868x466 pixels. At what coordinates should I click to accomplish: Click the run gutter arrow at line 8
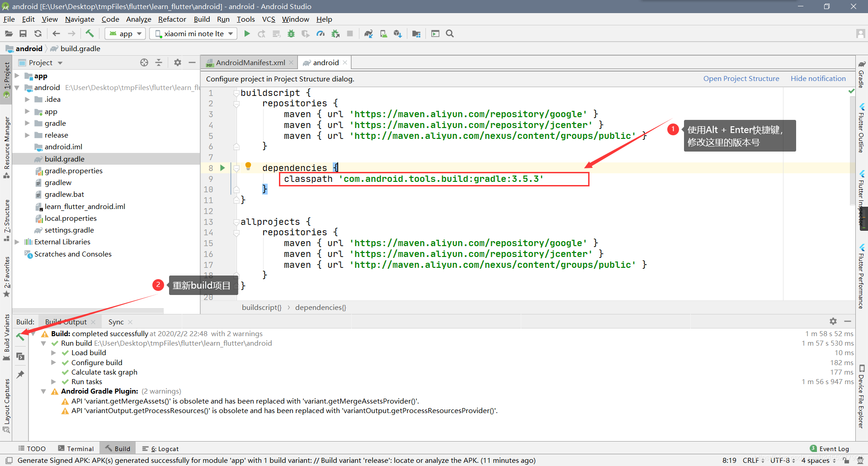click(x=222, y=168)
